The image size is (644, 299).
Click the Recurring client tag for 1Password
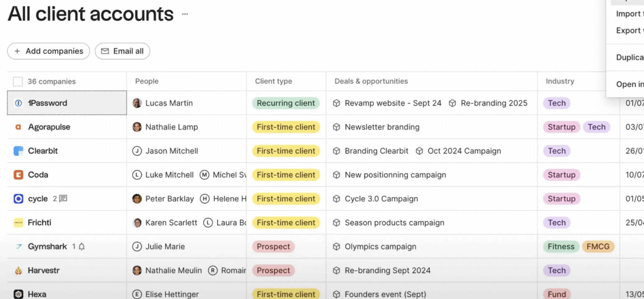tap(286, 103)
